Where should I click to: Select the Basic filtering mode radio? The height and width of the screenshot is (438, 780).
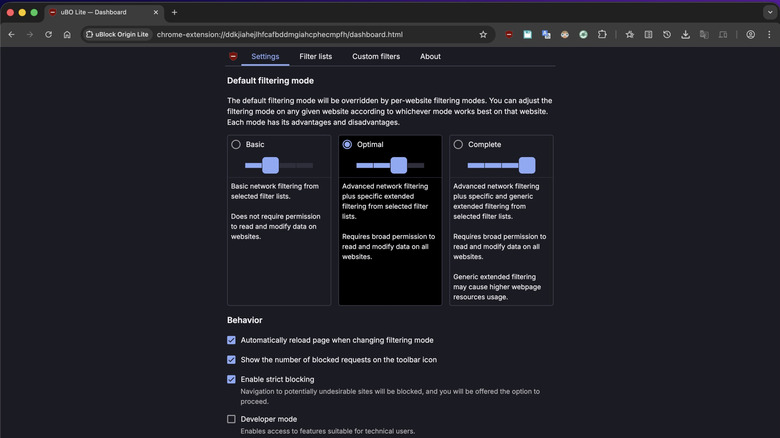point(236,144)
